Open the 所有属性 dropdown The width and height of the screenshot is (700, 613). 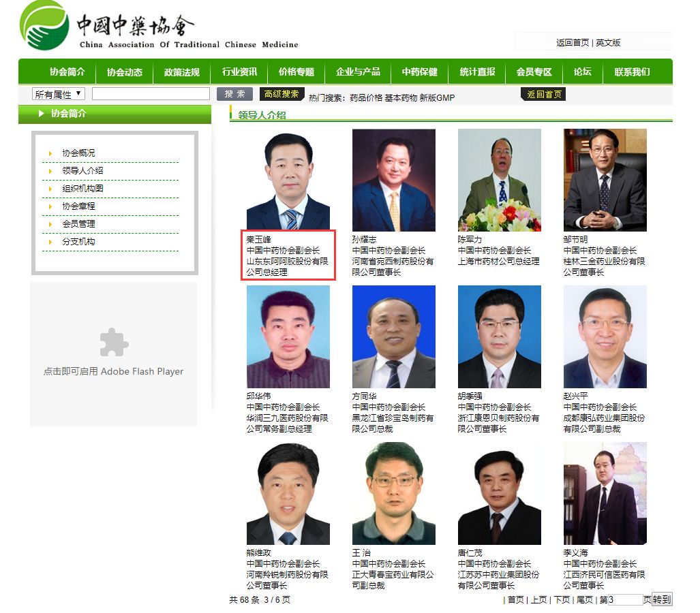(x=59, y=94)
